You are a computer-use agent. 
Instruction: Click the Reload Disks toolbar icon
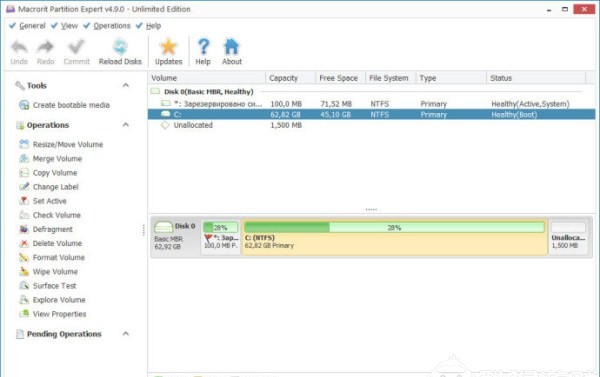[x=120, y=47]
